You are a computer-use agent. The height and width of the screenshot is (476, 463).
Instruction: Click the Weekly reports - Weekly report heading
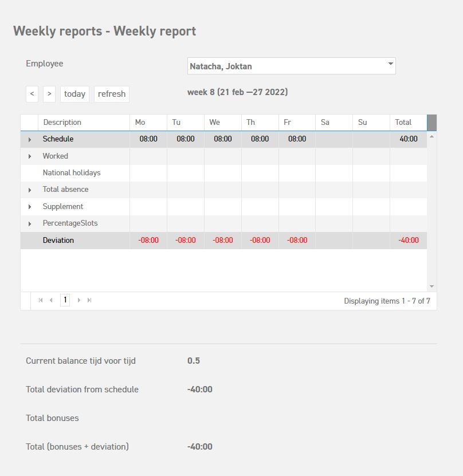coord(105,31)
